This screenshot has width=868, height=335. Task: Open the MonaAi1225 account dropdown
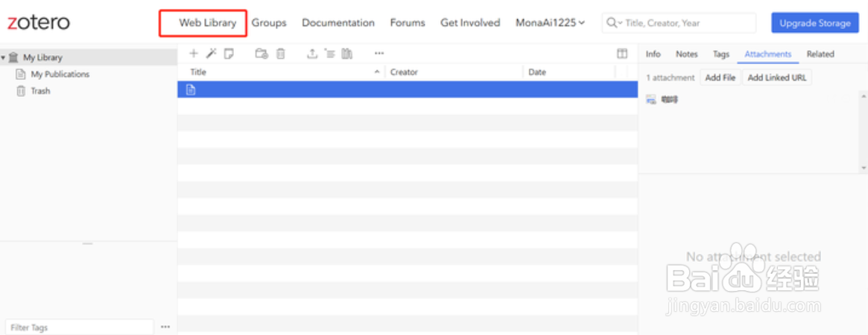click(551, 22)
